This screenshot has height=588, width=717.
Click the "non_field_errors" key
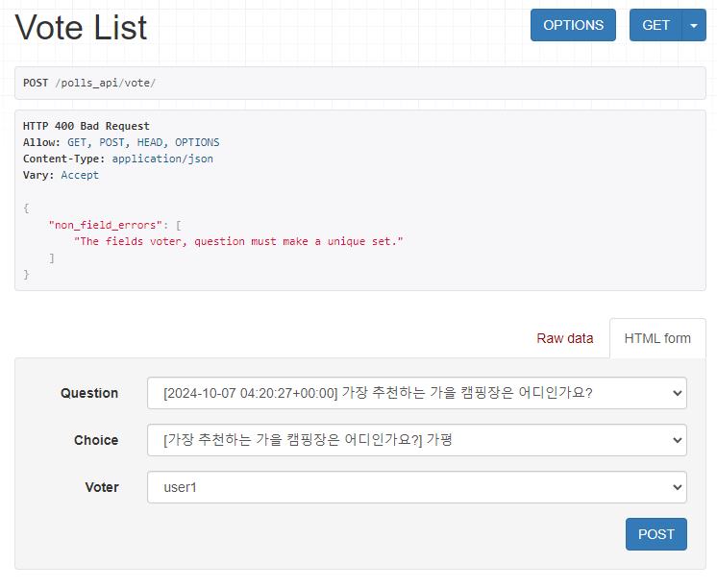[x=106, y=225]
